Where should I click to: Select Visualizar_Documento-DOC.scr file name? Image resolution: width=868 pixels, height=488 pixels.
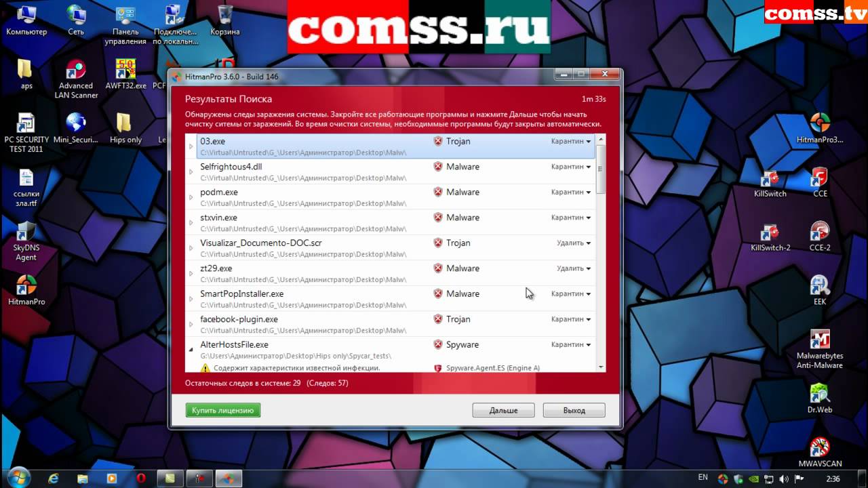pyautogui.click(x=261, y=243)
